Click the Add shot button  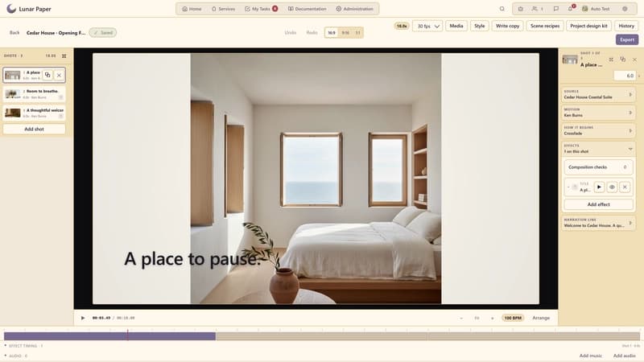tap(34, 129)
